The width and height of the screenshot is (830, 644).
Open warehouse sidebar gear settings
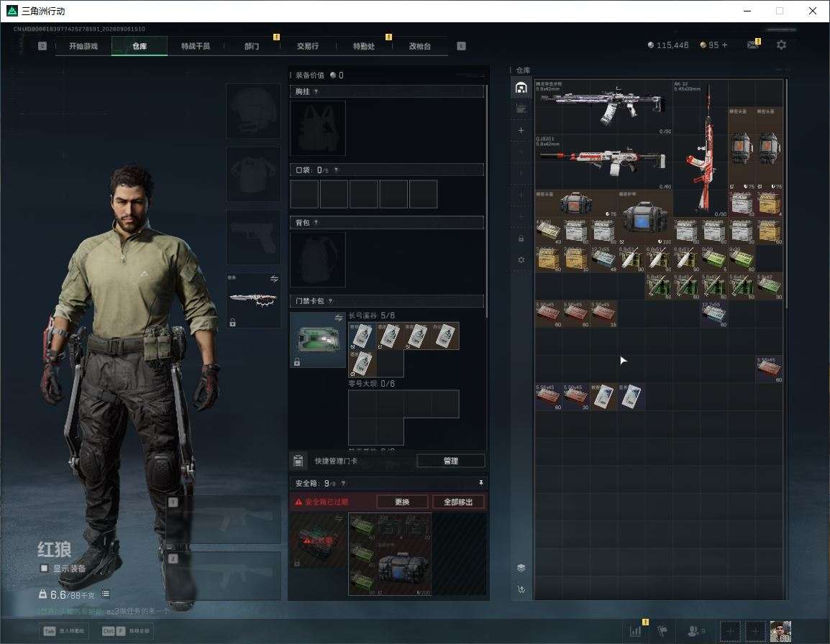pos(521,259)
